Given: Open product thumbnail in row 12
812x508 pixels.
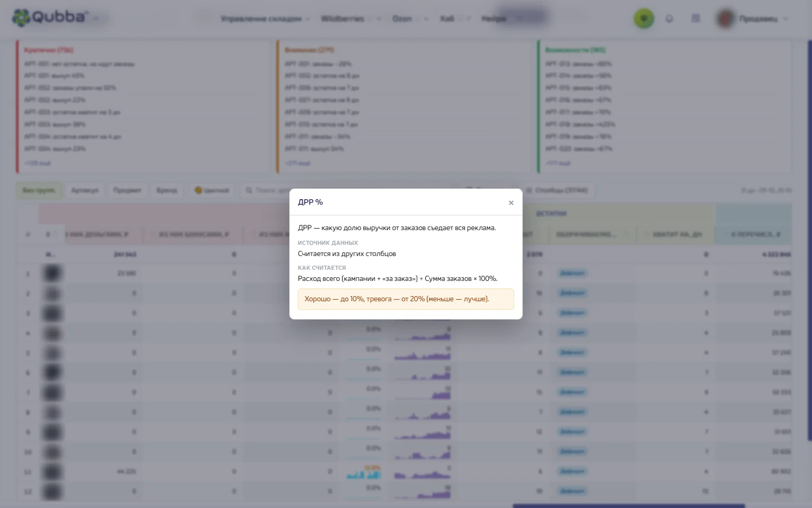Looking at the screenshot, I should 52,491.
